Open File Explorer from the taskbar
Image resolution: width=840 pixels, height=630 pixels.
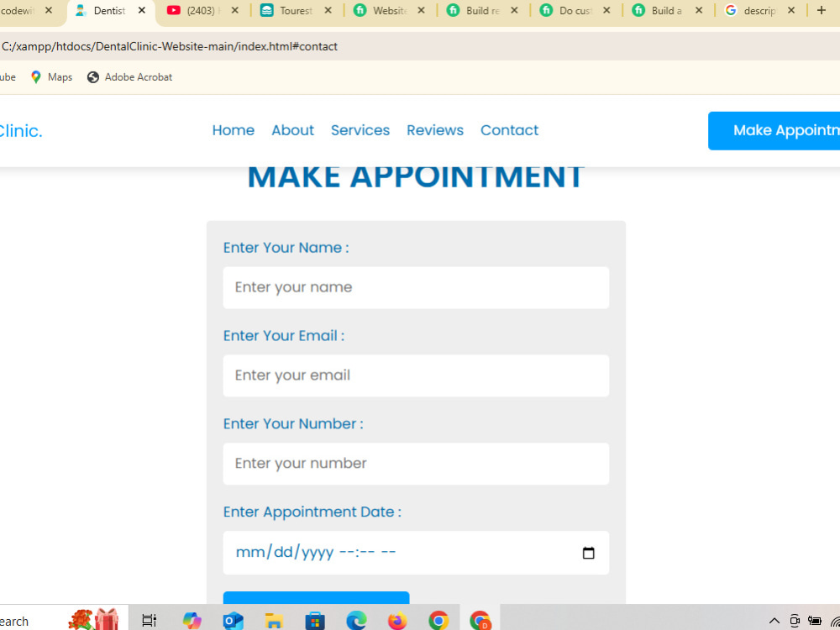[x=274, y=621]
